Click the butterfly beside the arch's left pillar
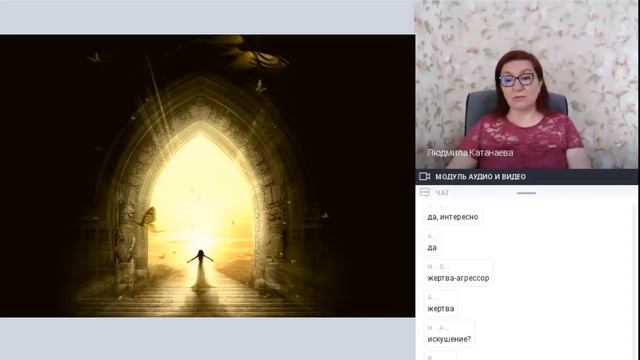The image size is (640, 360). 149,218
